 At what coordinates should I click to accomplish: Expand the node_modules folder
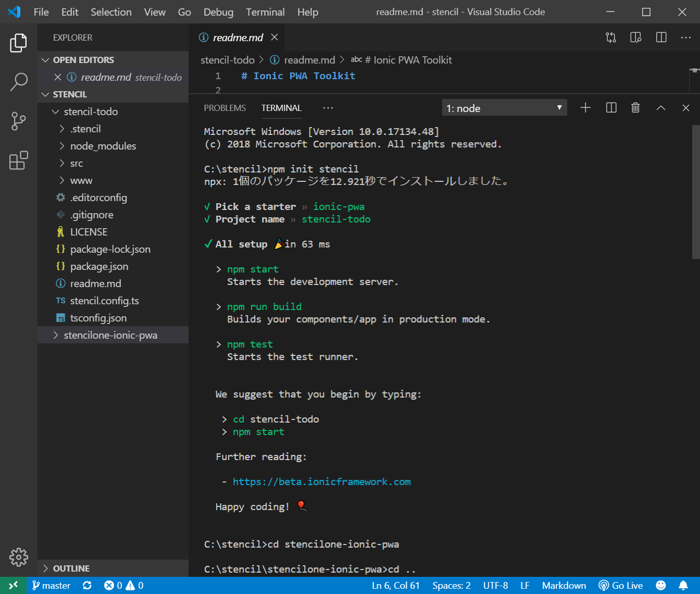click(x=103, y=146)
